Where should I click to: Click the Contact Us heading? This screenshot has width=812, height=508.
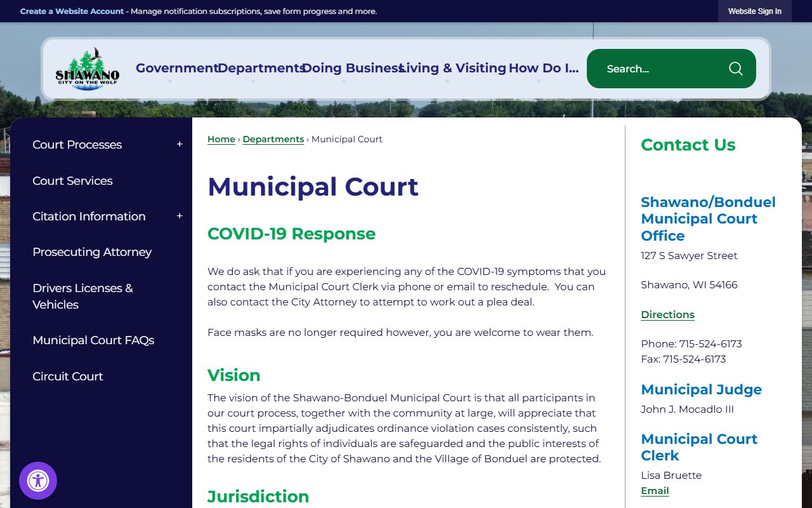pos(688,145)
